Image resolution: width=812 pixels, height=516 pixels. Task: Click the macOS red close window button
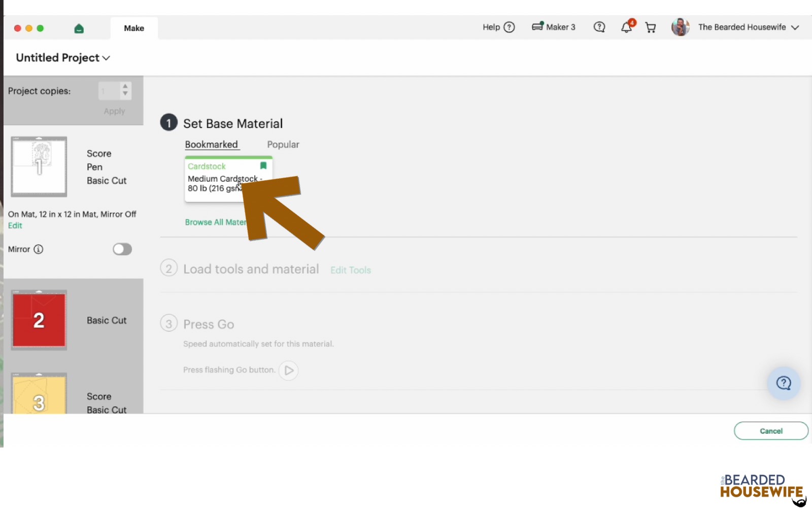17,28
